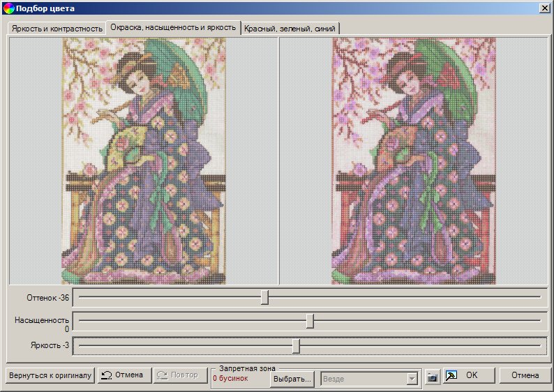Click the original image preview on left
The width and height of the screenshot is (554, 392).
click(144, 160)
